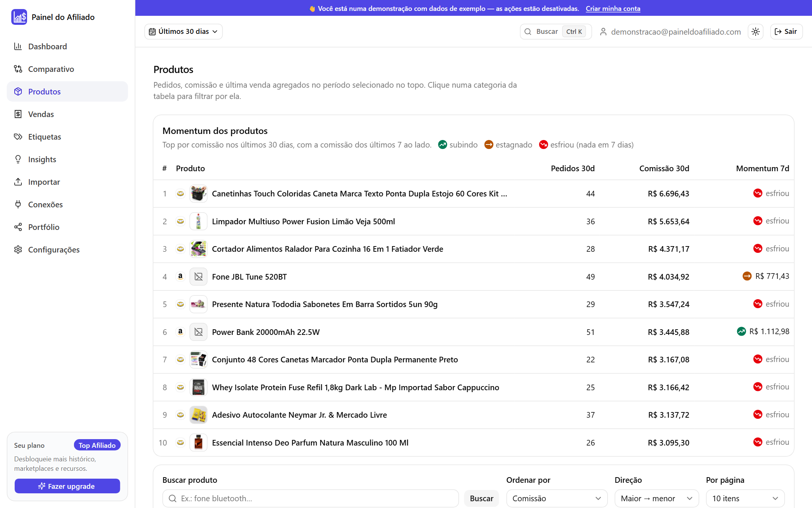Click the 'Pedidos 30d' column header
This screenshot has width=812, height=508.
tap(573, 168)
